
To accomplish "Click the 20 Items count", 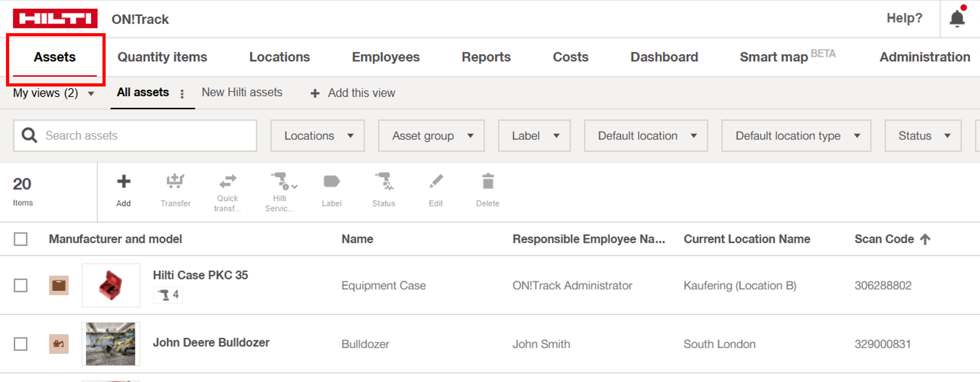I will click(22, 191).
